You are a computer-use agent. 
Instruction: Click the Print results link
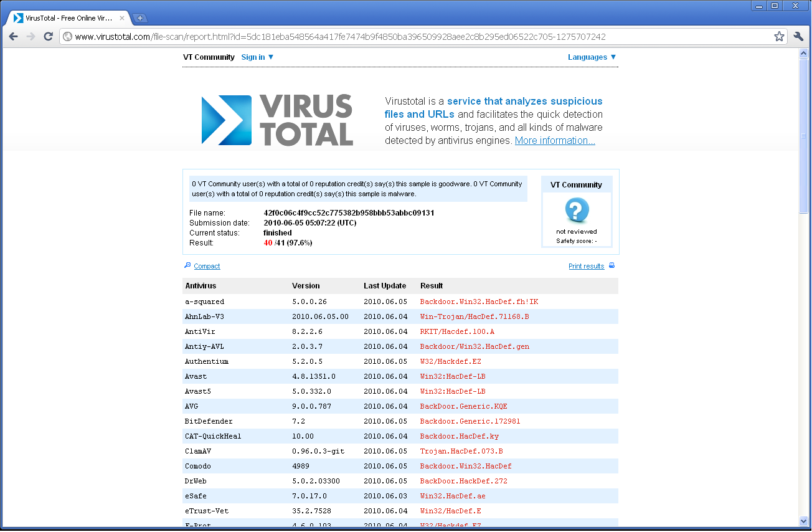coord(586,266)
